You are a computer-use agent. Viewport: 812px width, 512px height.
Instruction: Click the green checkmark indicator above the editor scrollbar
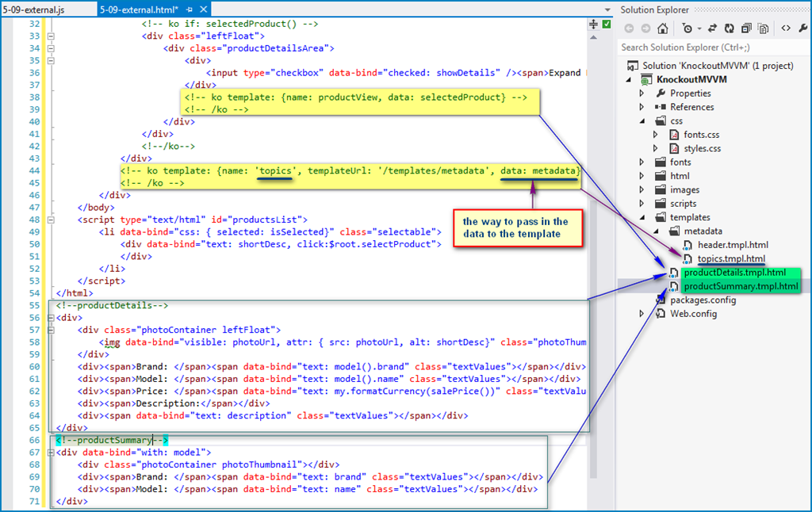606,25
